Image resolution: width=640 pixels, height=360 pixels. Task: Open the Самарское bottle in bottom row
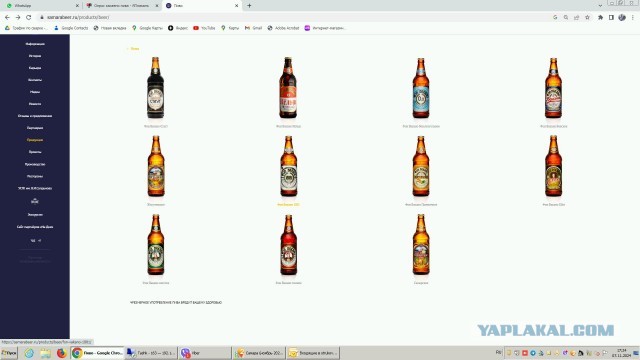(421, 244)
